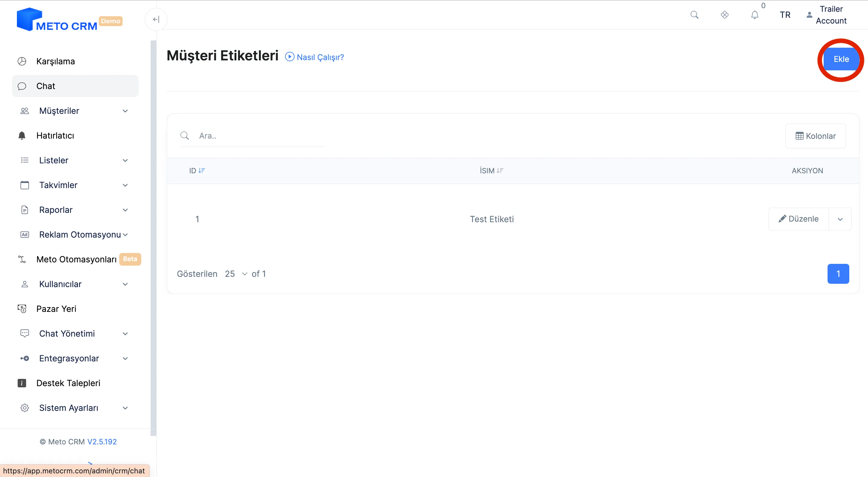The height and width of the screenshot is (477, 868).
Task: Click the AKSIYON column header
Action: pos(807,171)
